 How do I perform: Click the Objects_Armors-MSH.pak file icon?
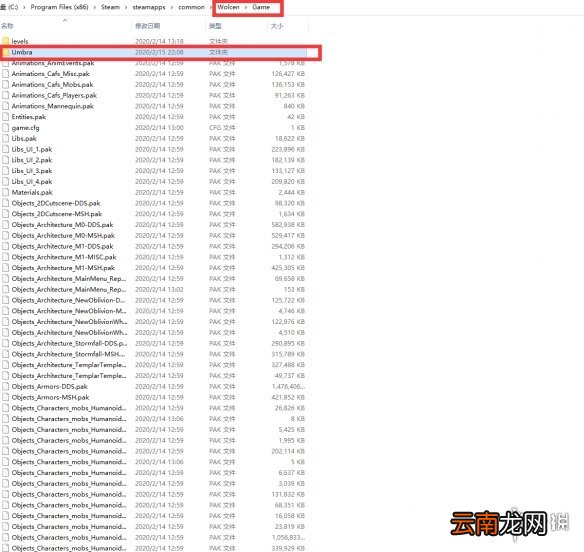coord(6,397)
